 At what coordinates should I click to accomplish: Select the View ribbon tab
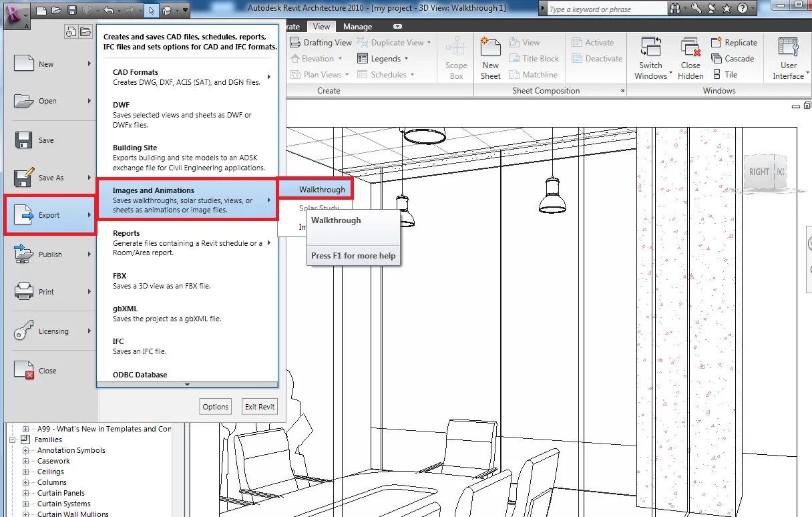(321, 27)
